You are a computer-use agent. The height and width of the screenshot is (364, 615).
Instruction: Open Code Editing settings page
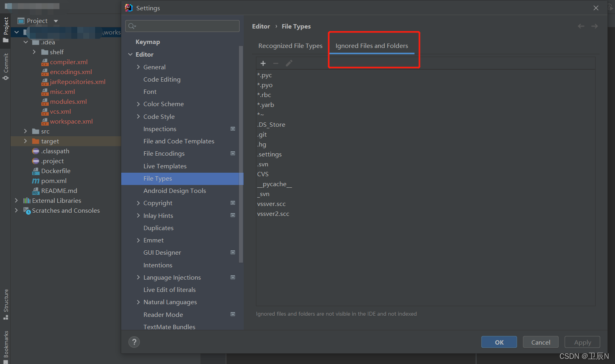[x=162, y=80]
